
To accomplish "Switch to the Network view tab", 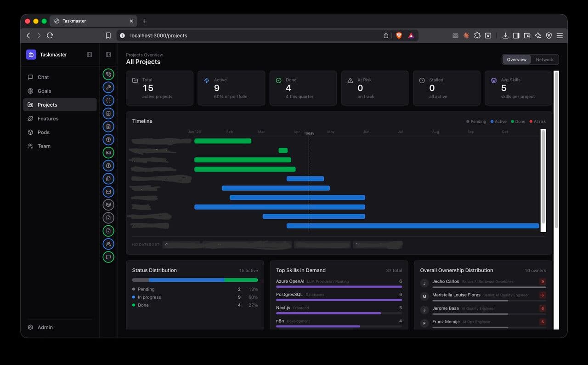I will (x=544, y=59).
